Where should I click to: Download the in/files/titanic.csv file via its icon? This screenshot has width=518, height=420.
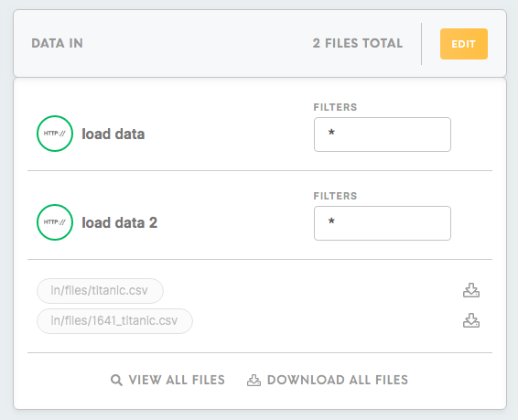471,290
